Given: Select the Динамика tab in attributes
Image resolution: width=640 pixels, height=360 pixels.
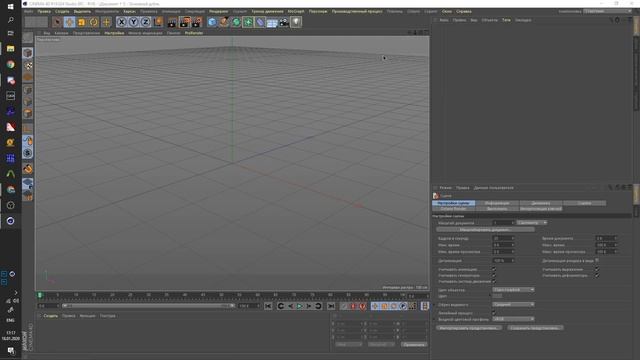Looking at the screenshot, I should click(x=541, y=203).
